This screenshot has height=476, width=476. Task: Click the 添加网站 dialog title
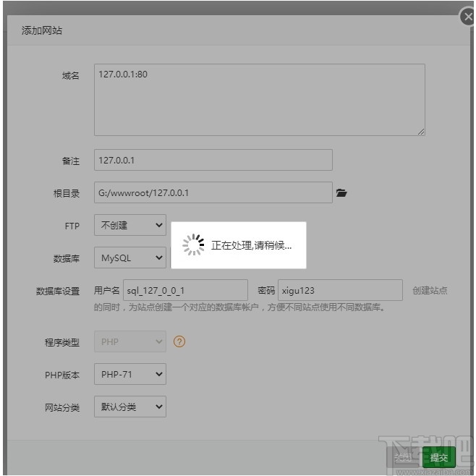[x=42, y=30]
